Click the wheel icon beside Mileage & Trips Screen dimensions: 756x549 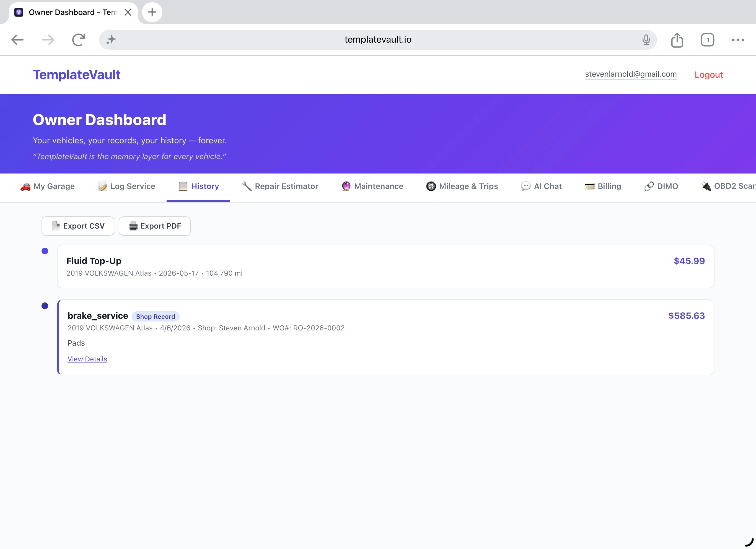(431, 186)
